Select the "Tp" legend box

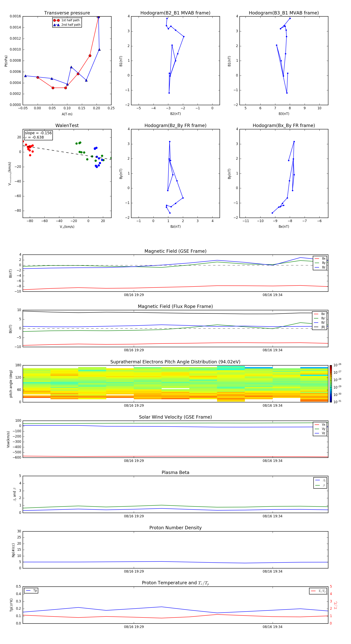tap(31, 591)
